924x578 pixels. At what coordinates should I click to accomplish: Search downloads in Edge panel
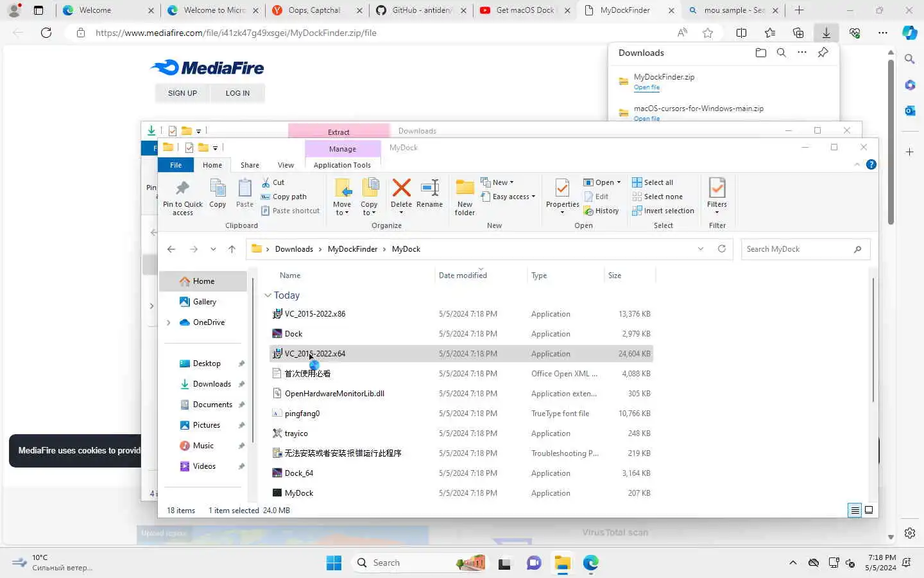[x=782, y=53]
